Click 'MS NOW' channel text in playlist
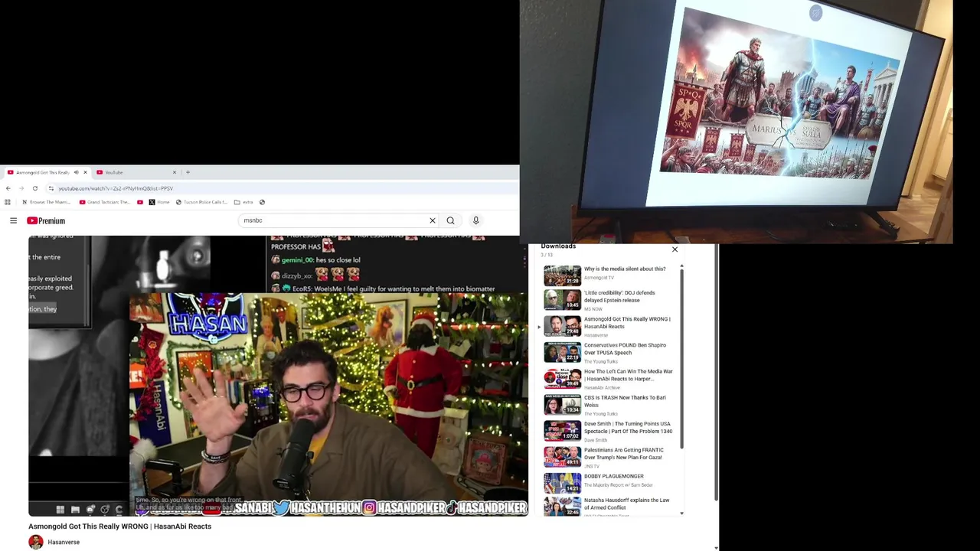 pos(593,309)
